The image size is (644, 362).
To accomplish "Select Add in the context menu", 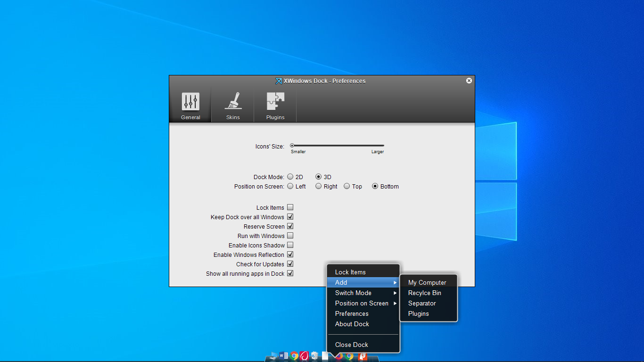I will click(340, 282).
